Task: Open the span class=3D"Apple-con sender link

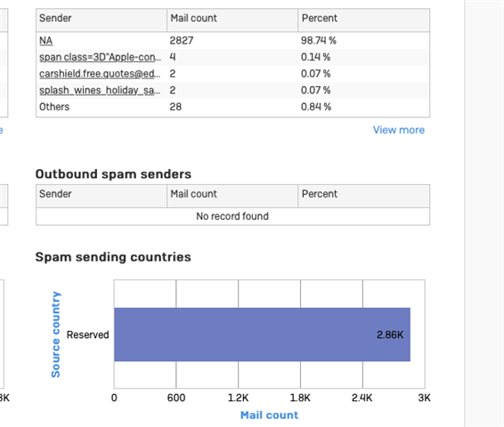Action: coord(100,57)
